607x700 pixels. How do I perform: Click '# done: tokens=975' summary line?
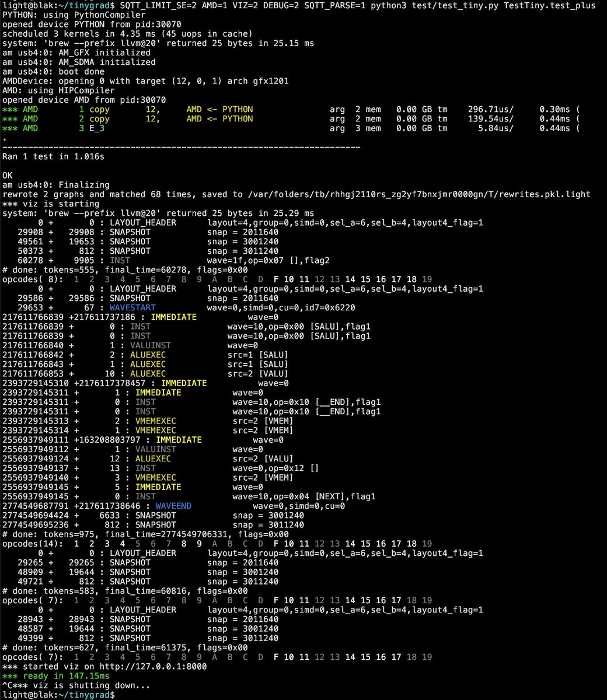(145, 534)
